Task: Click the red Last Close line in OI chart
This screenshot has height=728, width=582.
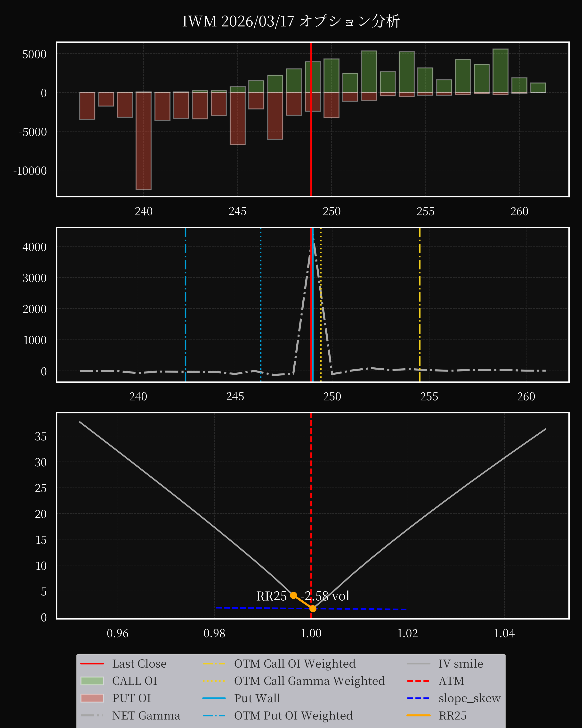Action: [x=311, y=119]
